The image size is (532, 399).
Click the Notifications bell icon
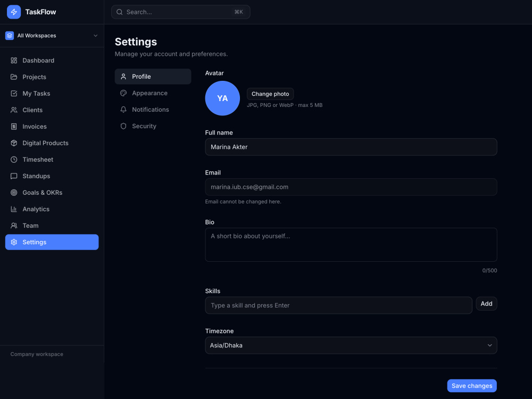[x=123, y=110]
